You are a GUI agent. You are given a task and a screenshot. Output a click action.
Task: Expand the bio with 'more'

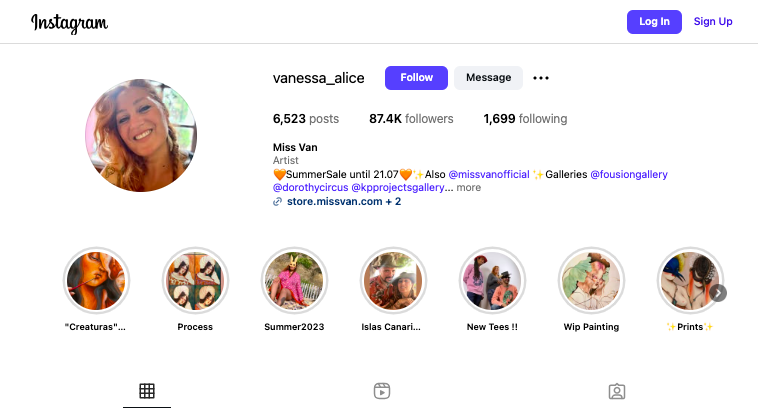[x=468, y=188]
